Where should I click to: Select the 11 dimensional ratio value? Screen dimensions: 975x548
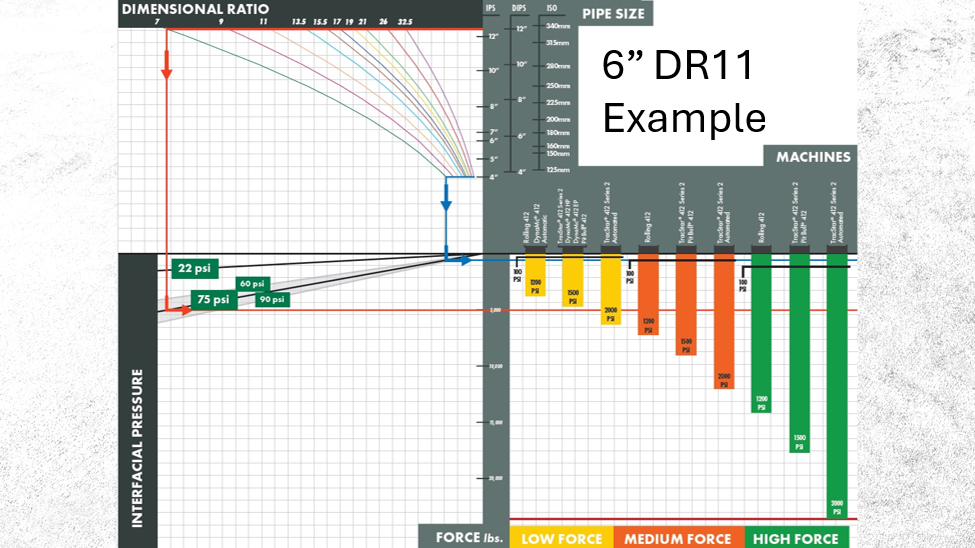(264, 22)
